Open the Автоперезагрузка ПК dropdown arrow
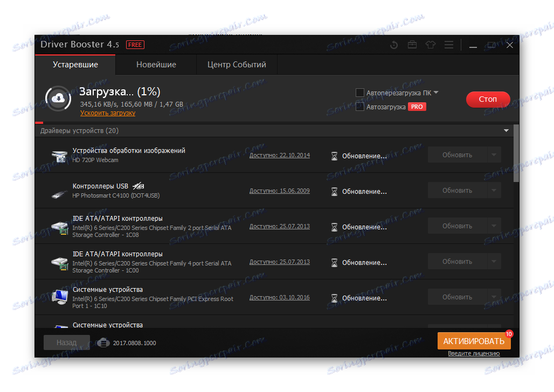 [x=436, y=93]
